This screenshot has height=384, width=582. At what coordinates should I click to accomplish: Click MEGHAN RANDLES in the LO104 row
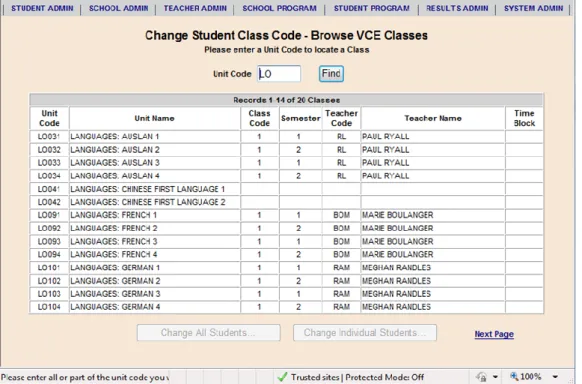[396, 307]
